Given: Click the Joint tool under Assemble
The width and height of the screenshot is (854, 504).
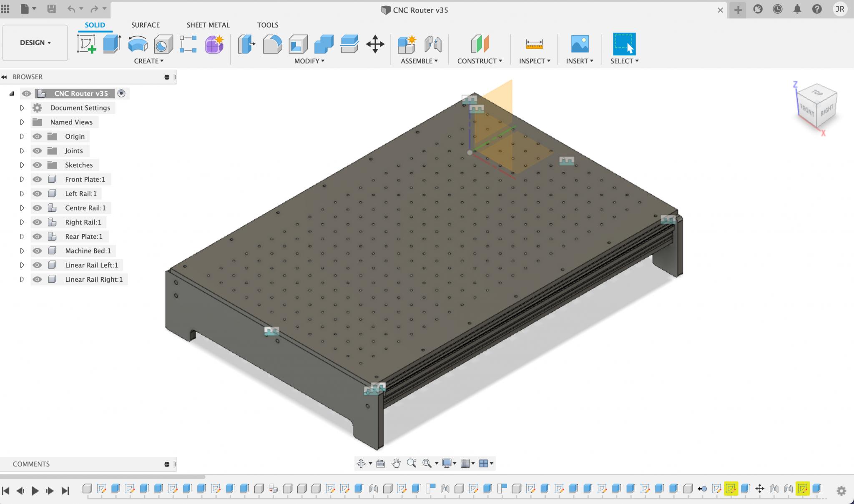Looking at the screenshot, I should [433, 44].
